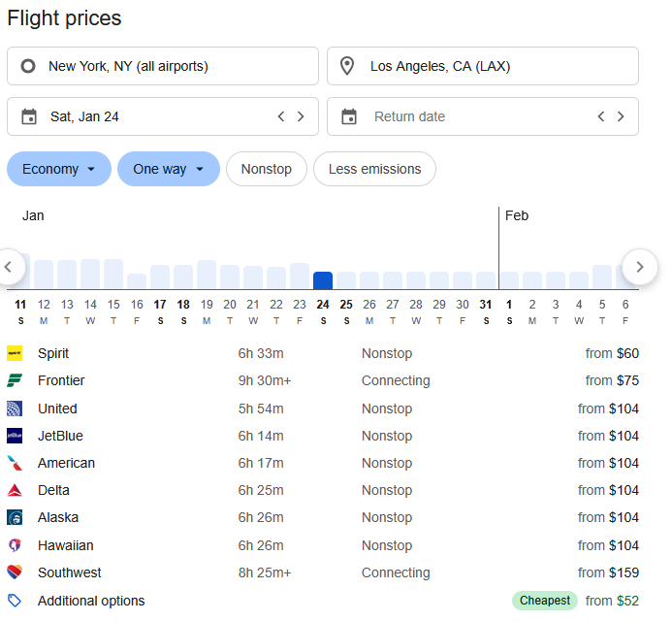The image size is (672, 621).
Task: Click the Delta airline logo icon
Action: coord(15,491)
